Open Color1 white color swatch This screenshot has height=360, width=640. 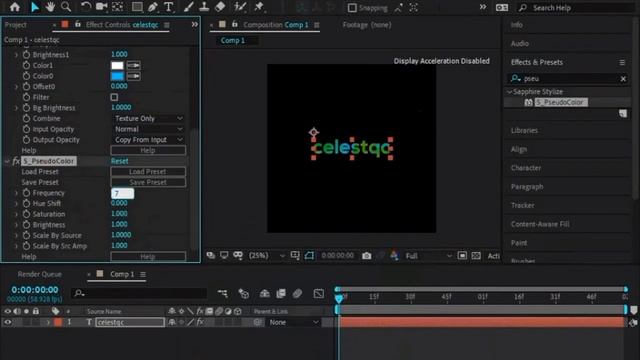[117, 65]
